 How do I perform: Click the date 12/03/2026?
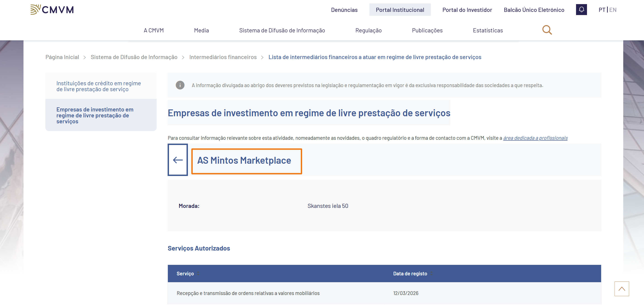pyautogui.click(x=405, y=293)
